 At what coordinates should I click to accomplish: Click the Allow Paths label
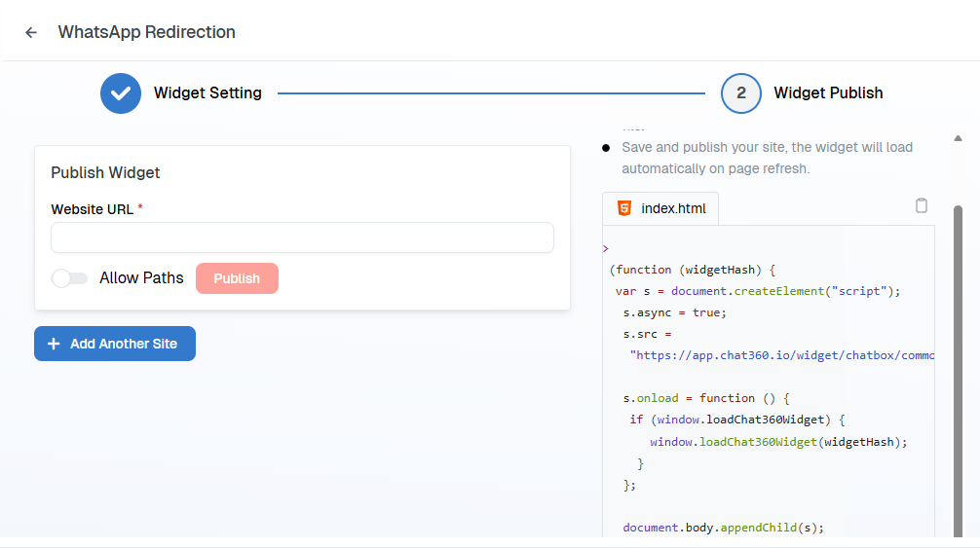click(141, 277)
